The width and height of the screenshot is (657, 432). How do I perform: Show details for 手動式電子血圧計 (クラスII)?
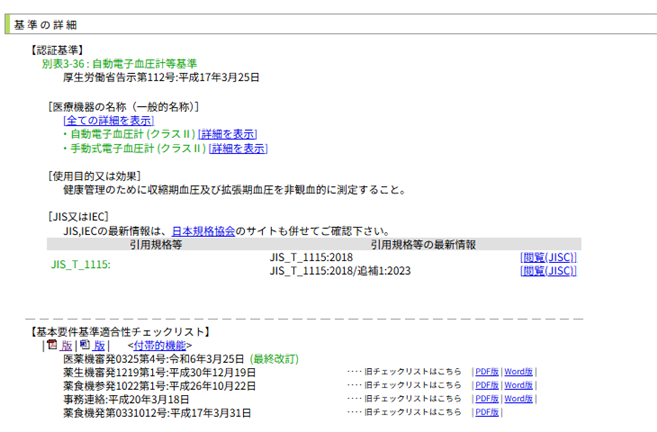coord(238,149)
